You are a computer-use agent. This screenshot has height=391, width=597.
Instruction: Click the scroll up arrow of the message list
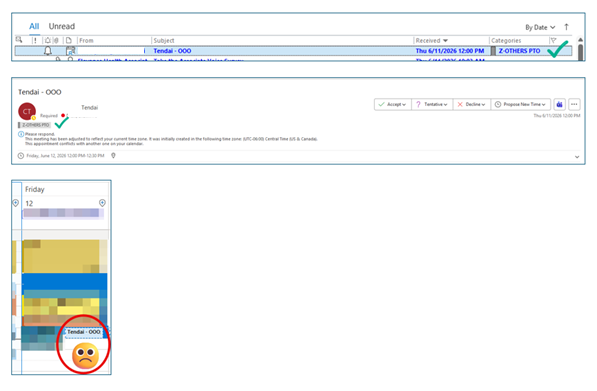pyautogui.click(x=580, y=39)
